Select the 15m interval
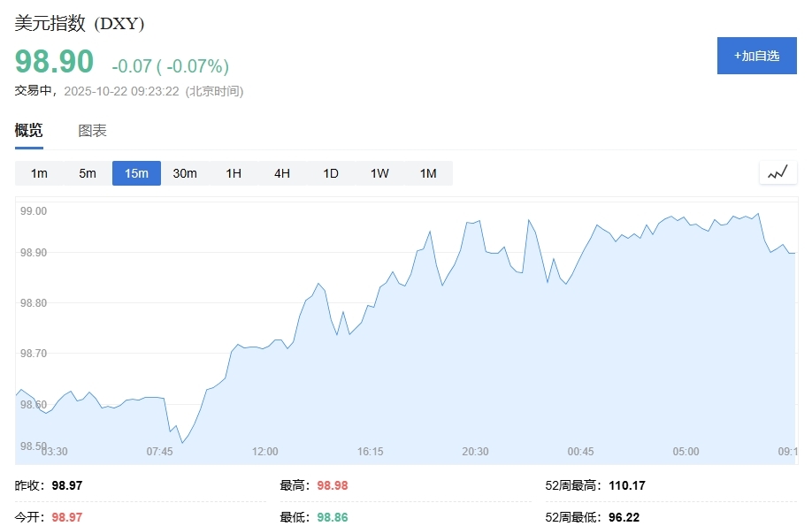Viewport: 812px width, 526px height. 135,173
